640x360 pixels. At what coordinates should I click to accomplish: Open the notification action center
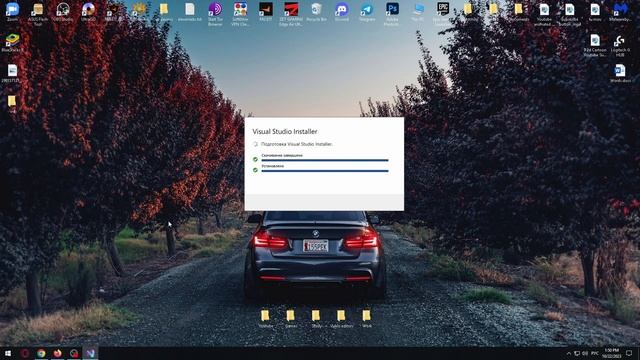click(629, 353)
